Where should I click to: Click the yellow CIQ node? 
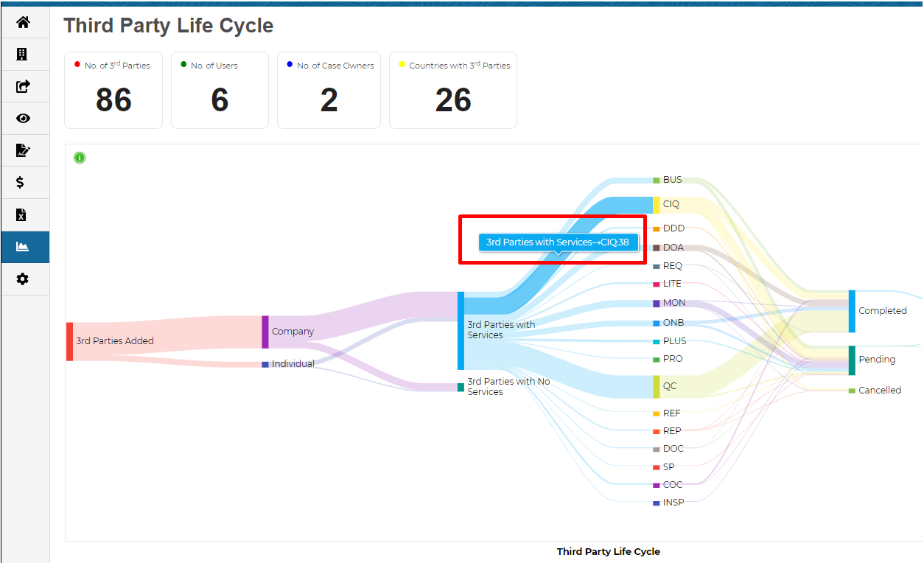pyautogui.click(x=656, y=204)
